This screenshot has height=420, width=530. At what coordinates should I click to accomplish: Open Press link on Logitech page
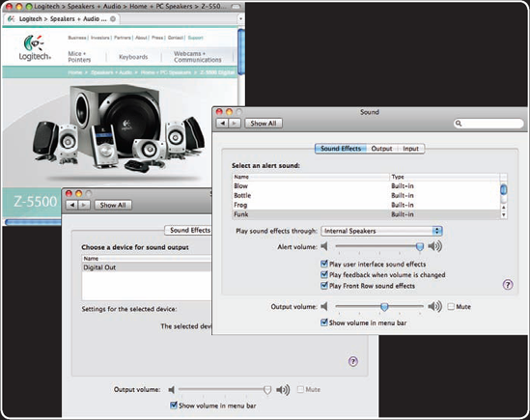[157, 38]
